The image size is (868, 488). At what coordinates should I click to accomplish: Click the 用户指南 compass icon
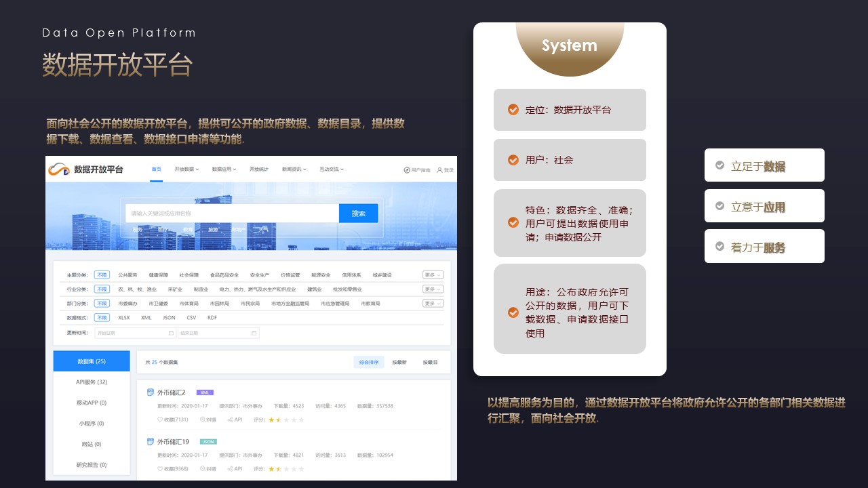click(407, 170)
